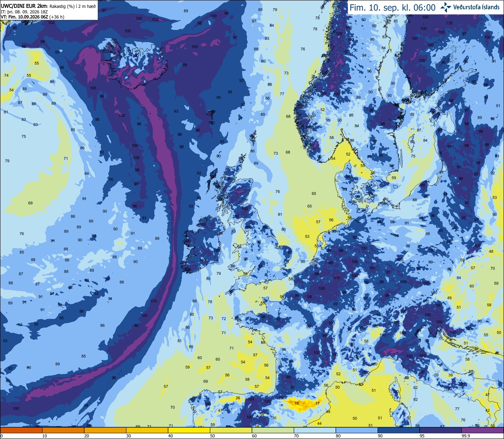This screenshot has height=439, width=504.
Task: Click the 17 value next to the orange patch
Action: click(x=317, y=403)
